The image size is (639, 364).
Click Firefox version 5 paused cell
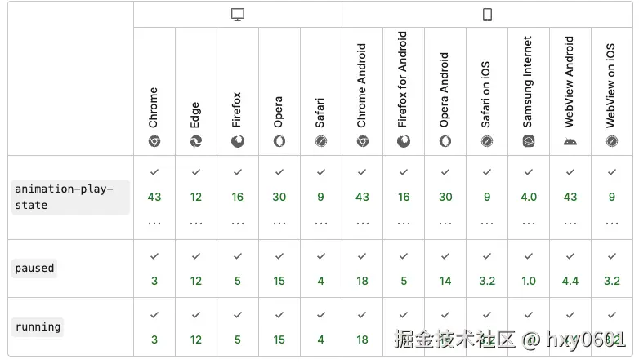point(238,281)
